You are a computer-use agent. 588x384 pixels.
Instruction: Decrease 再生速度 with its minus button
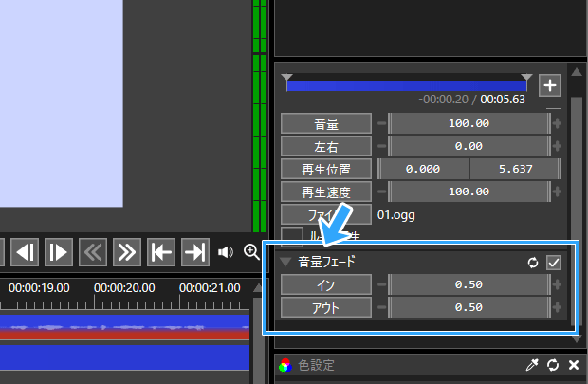pos(382,192)
